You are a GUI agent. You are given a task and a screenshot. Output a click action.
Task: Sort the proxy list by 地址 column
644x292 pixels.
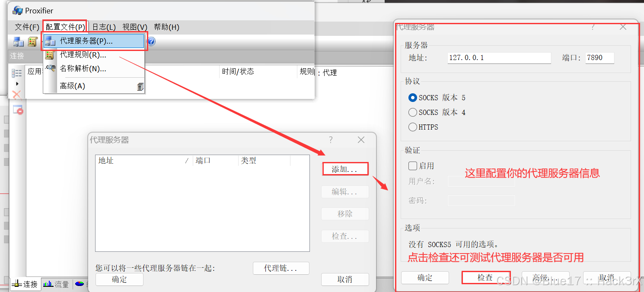coord(144,161)
